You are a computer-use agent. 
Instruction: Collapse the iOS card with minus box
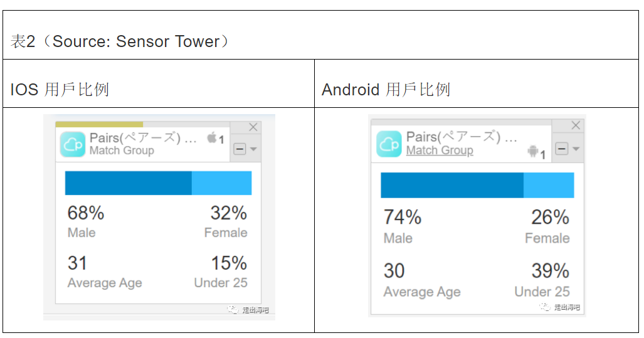[x=239, y=149]
